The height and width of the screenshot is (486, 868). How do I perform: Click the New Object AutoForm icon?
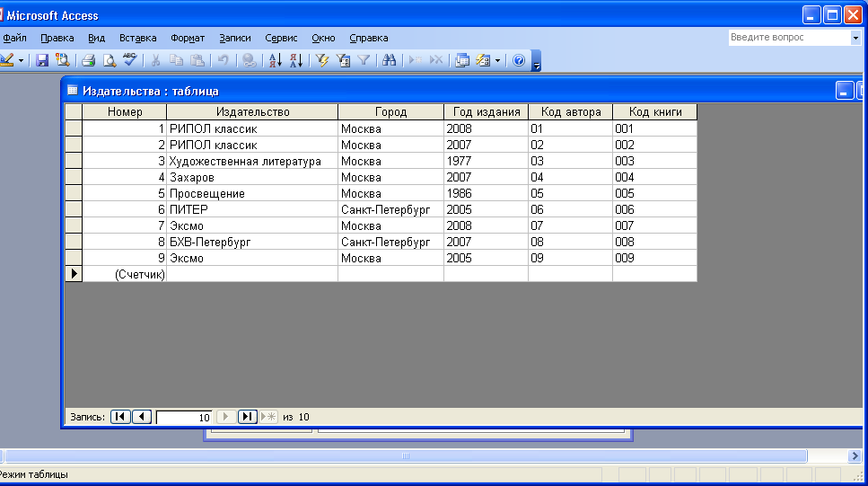click(483, 60)
